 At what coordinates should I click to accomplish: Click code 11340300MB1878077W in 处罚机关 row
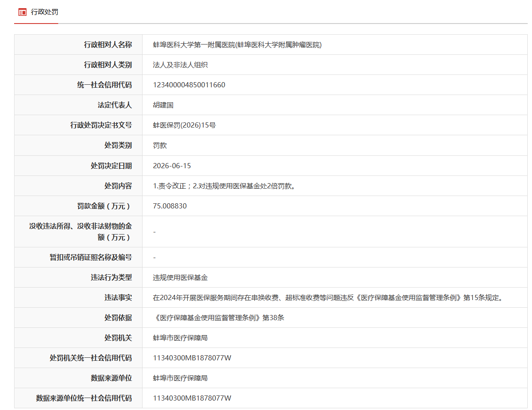tap(192, 358)
